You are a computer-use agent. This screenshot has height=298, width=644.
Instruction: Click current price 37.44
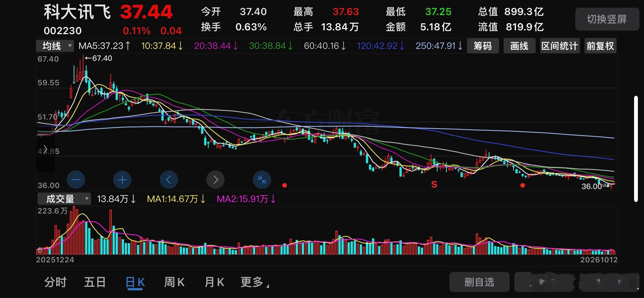click(146, 12)
